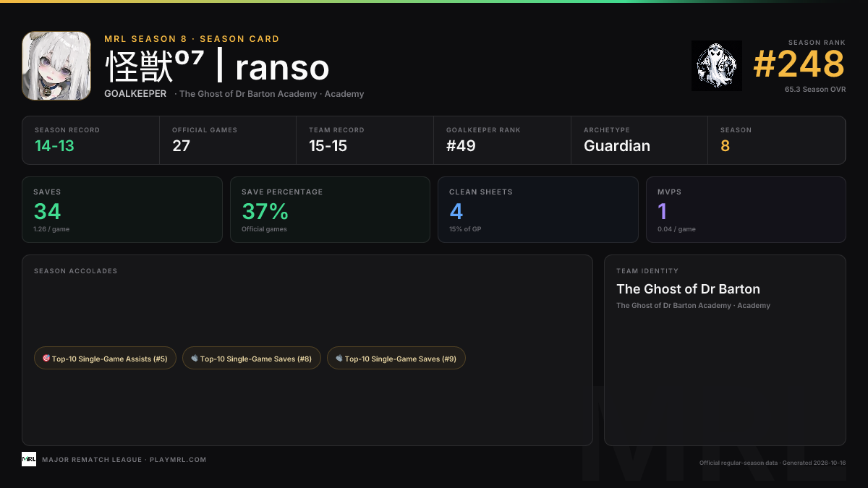Click the official games value "27"
Viewport: 868px width, 488px height.
[181, 145]
